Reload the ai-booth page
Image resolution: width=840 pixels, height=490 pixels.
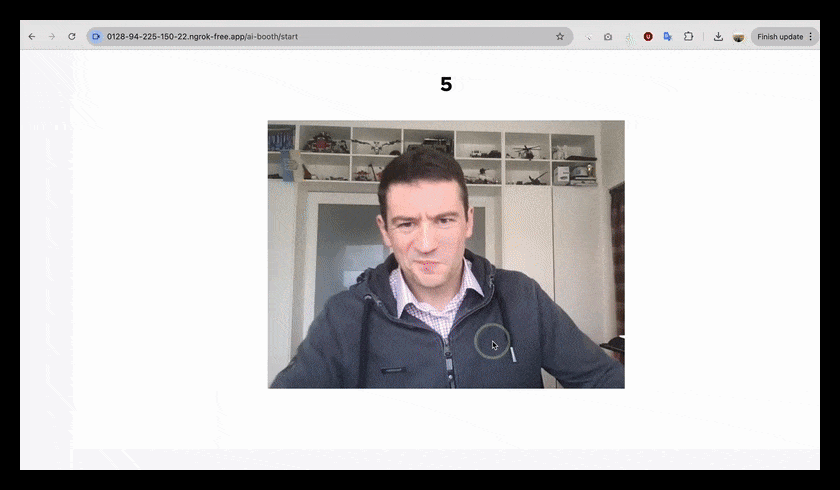(x=72, y=36)
